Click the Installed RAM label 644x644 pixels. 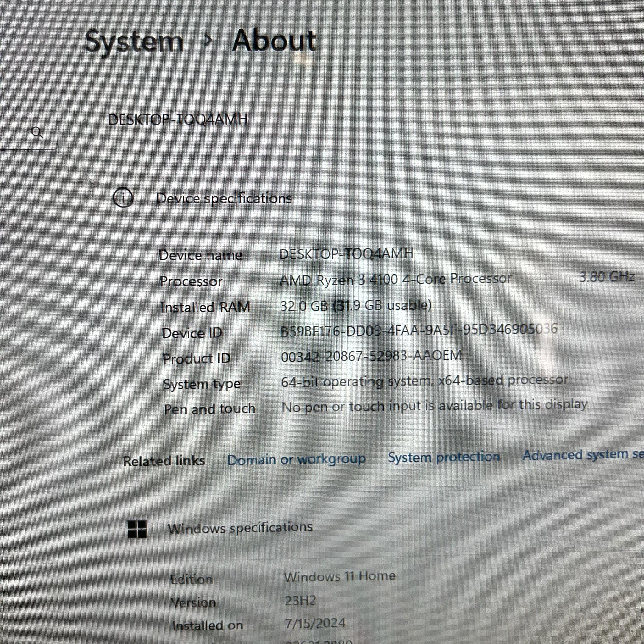(x=205, y=307)
